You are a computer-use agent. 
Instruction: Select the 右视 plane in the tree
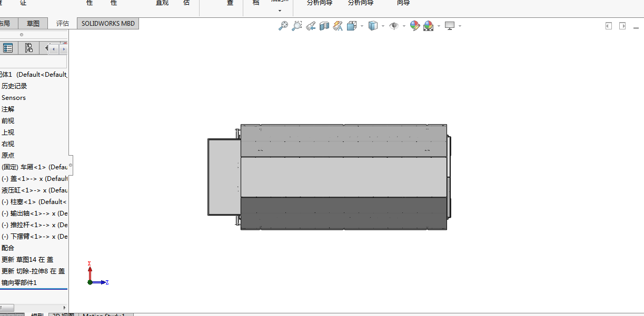(x=8, y=144)
